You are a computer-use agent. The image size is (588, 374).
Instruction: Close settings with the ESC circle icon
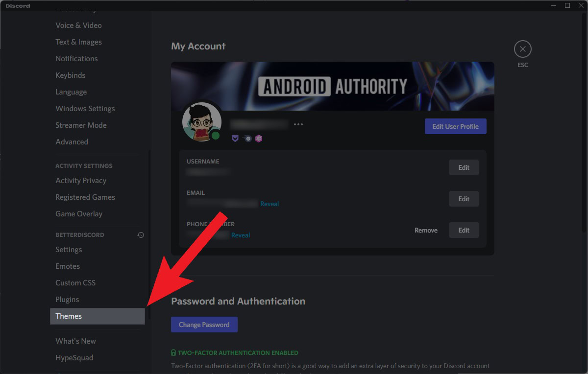pos(522,49)
